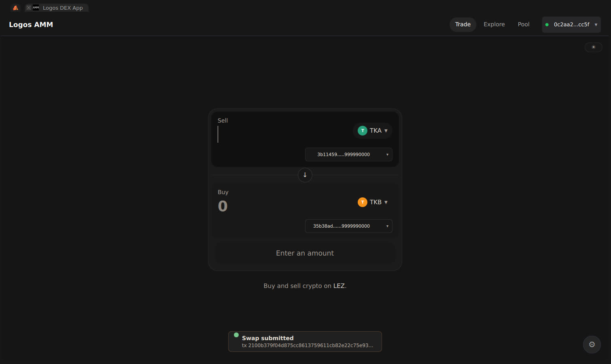Screen dimensions: 611x364
Task: Click the green status dot in notification
Action: pos(236,335)
